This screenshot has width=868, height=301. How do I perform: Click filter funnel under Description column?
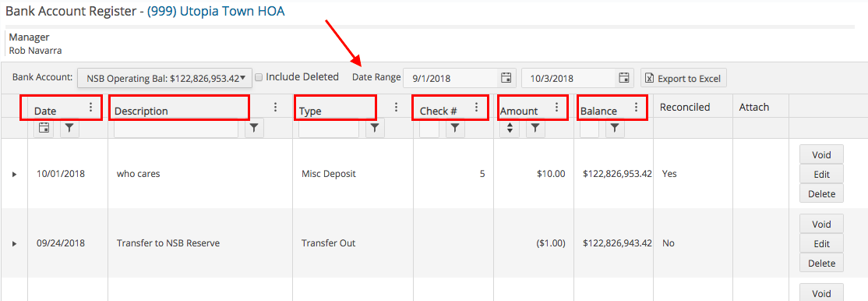[254, 128]
